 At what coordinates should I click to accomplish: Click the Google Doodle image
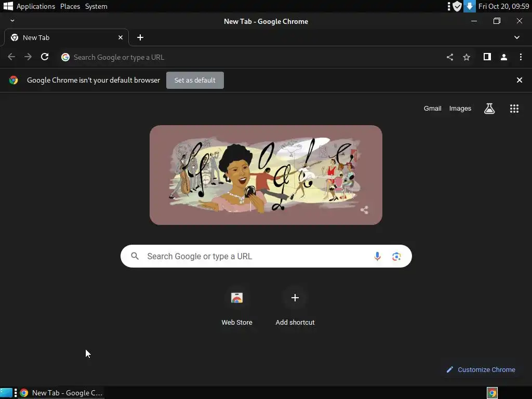[265, 175]
